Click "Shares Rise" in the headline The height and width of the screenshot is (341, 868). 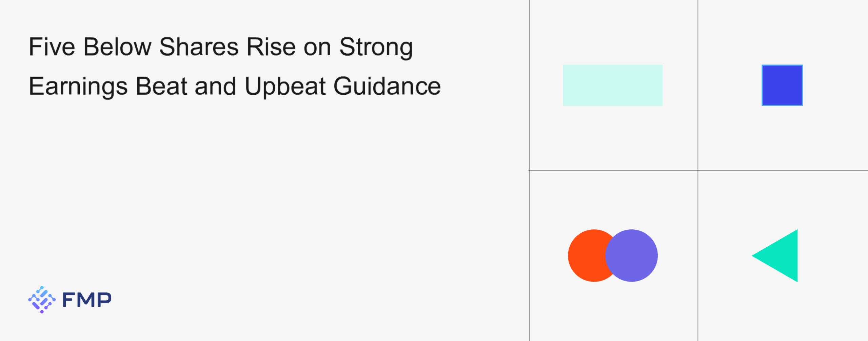(227, 47)
